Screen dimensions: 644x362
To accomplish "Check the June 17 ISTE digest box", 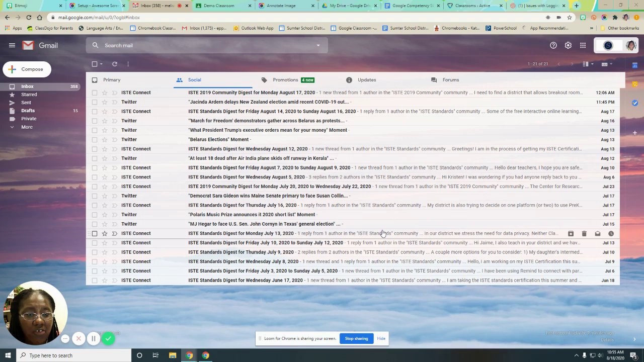I will click(95, 280).
